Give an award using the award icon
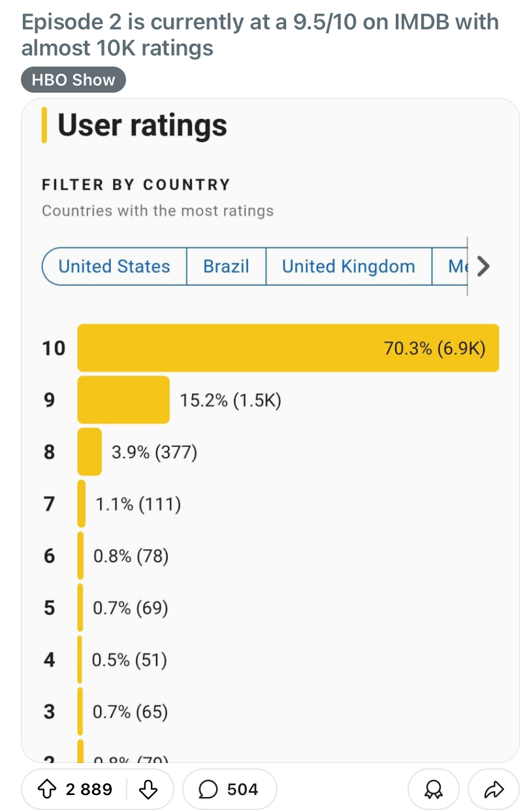Screen dimensions: 529x812 [432, 790]
